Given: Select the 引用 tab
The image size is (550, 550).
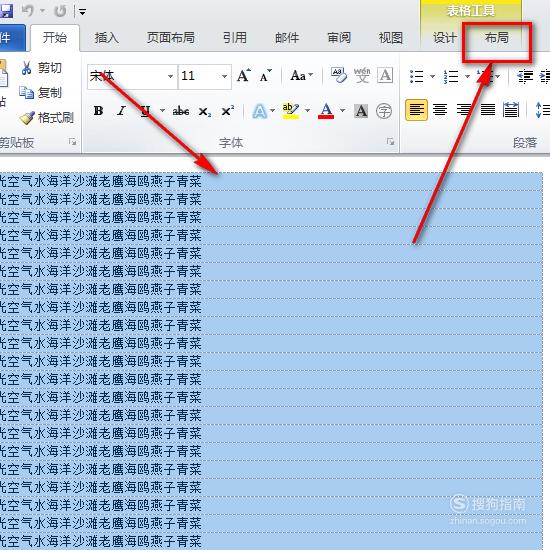Looking at the screenshot, I should click(235, 38).
